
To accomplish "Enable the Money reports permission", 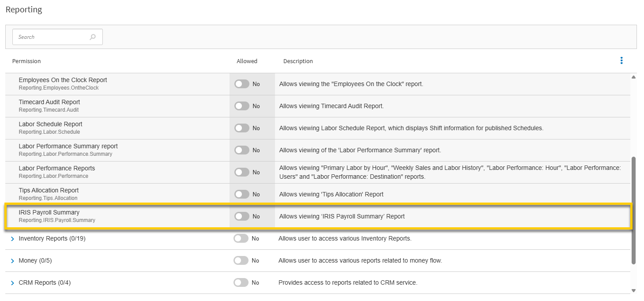I will tap(241, 260).
